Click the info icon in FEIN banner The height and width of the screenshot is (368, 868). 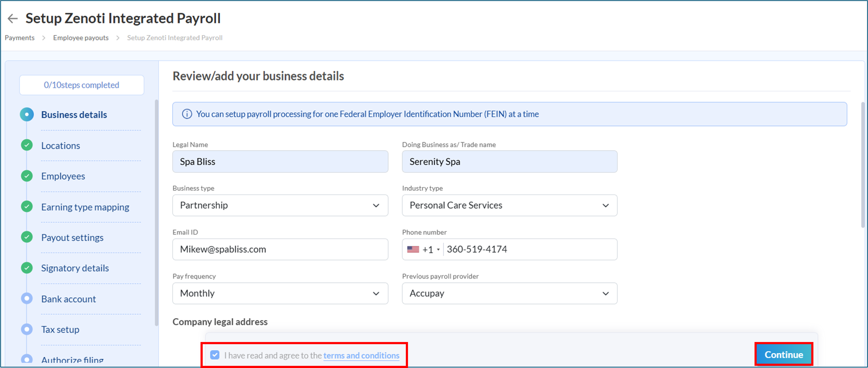coord(187,114)
